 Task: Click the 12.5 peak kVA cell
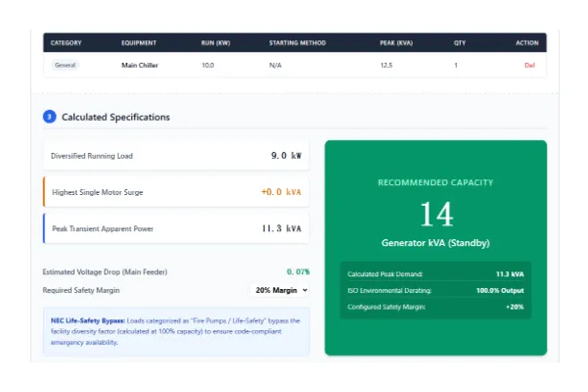coord(386,66)
